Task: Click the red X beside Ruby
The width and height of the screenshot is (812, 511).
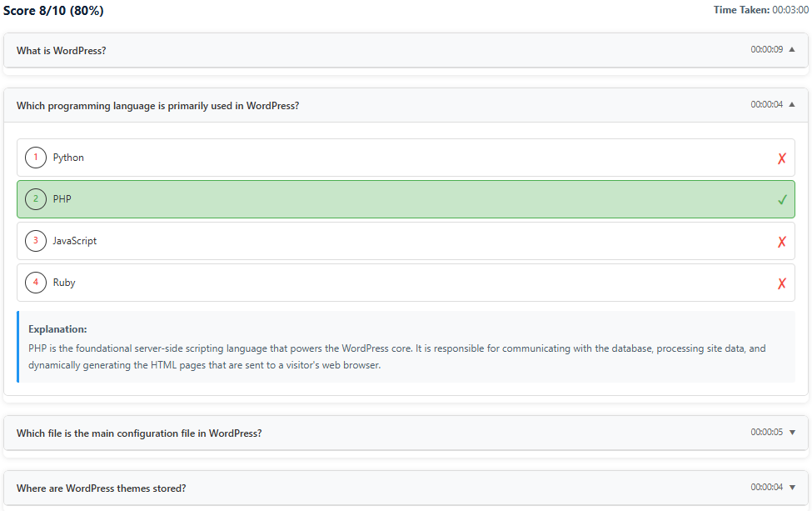Action: [x=781, y=283]
